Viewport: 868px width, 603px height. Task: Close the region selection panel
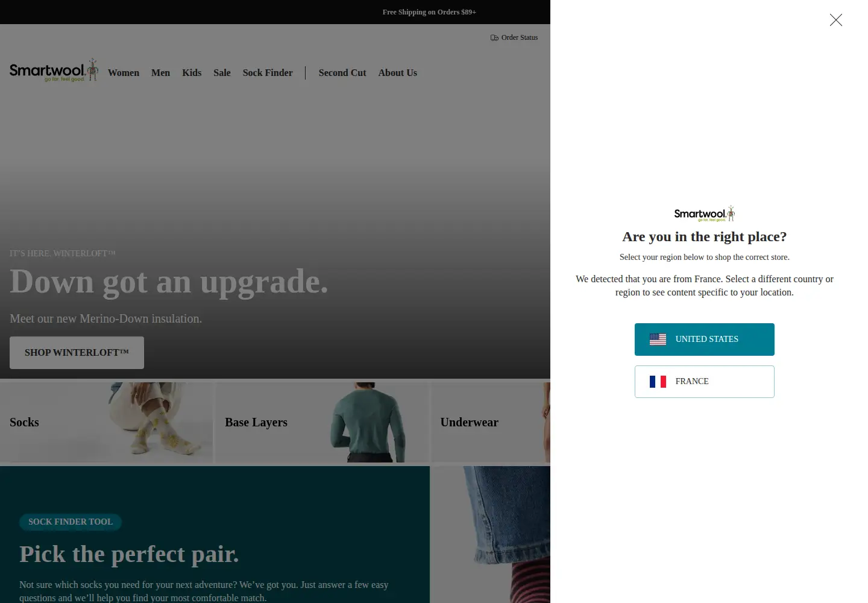coord(835,20)
